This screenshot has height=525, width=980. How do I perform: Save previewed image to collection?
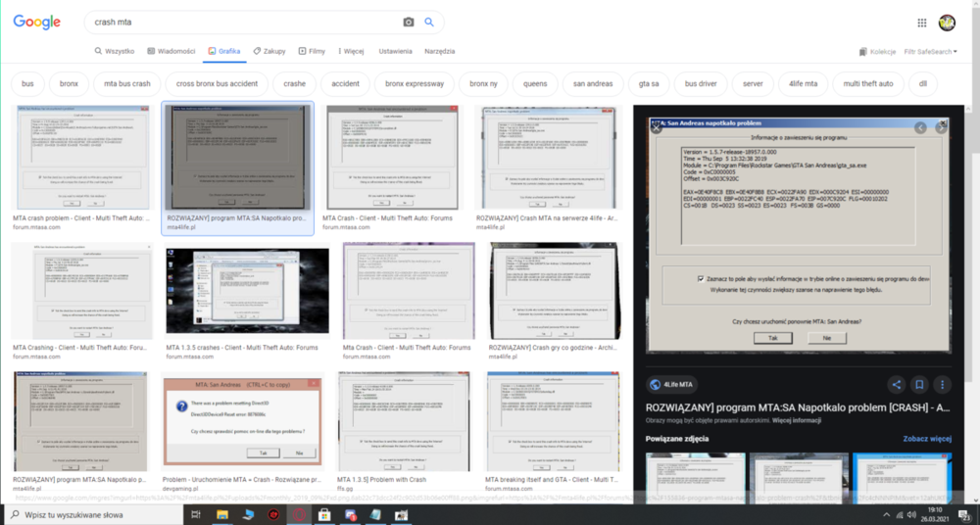pyautogui.click(x=919, y=385)
